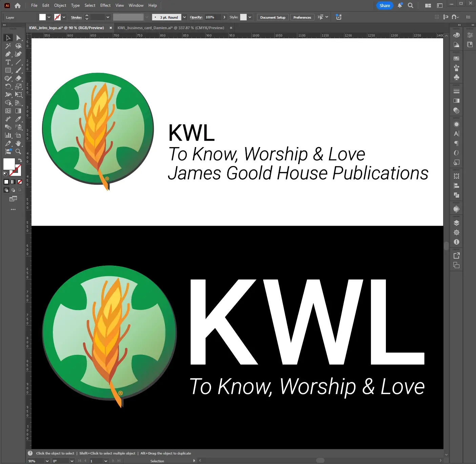
Task: Open the Layers panel icon
Action: click(x=456, y=223)
